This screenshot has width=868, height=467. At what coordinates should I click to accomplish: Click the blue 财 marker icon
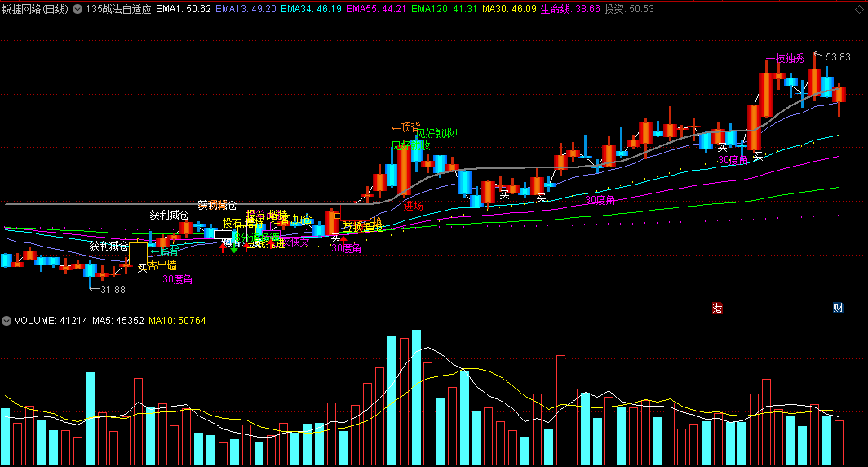pyautogui.click(x=838, y=308)
